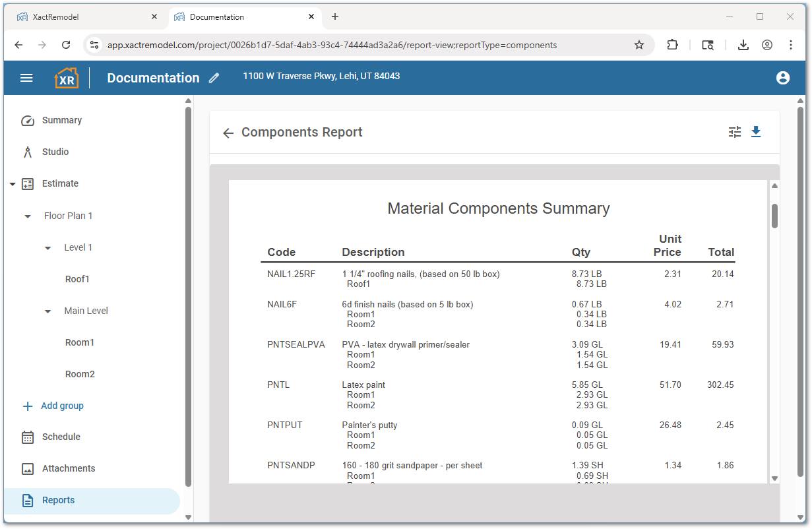This screenshot has width=812, height=529.
Task: Collapse the Main Level group
Action: (47, 311)
